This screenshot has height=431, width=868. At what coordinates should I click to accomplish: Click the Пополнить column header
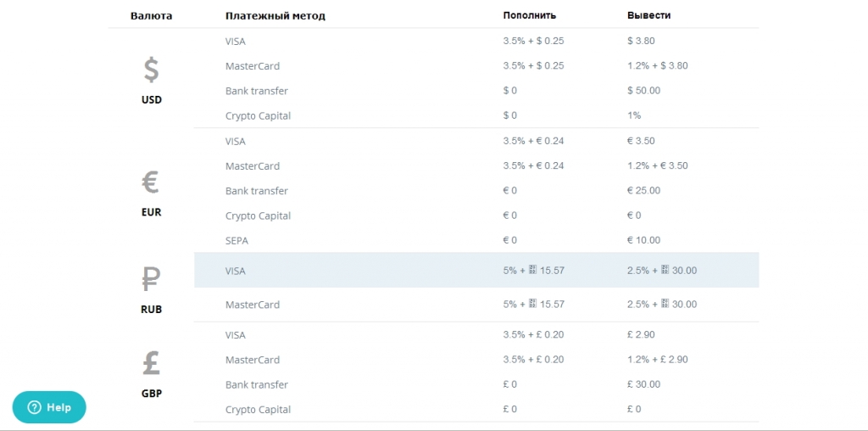[x=529, y=15]
